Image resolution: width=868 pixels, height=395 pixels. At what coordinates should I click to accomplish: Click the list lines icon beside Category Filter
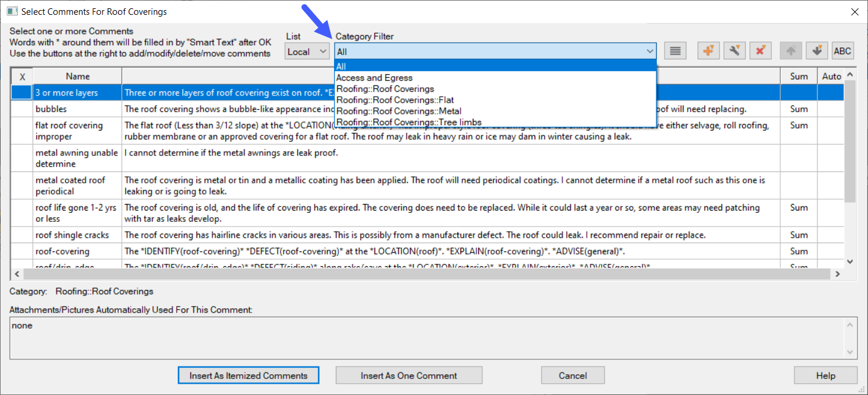pyautogui.click(x=675, y=51)
